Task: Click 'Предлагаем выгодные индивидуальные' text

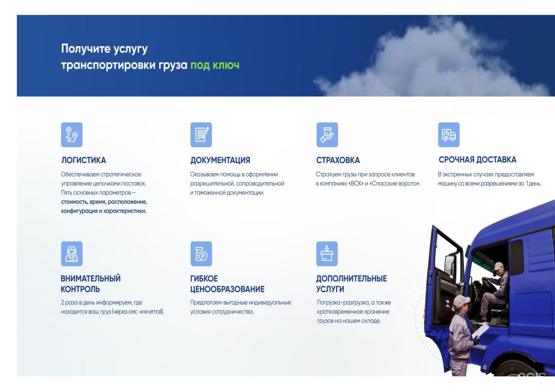Action: (240, 303)
